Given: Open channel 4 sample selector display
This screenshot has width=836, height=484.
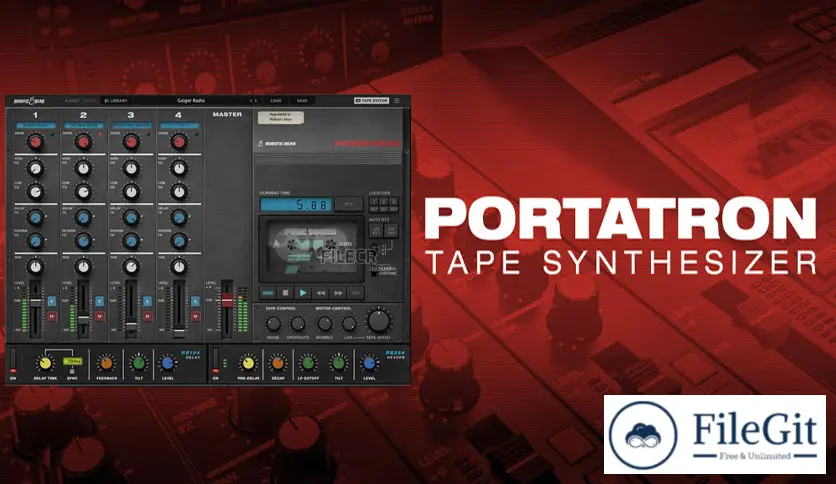Looking at the screenshot, I should (x=179, y=126).
